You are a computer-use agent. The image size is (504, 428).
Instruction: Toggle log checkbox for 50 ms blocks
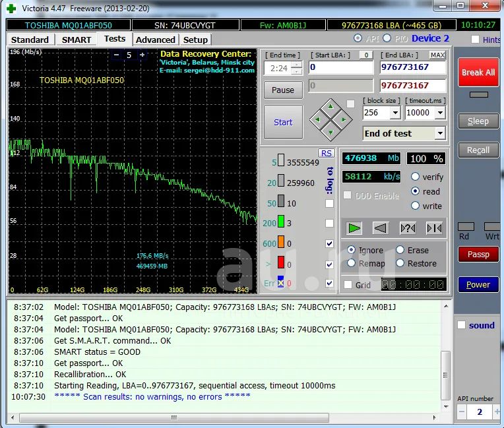329,203
